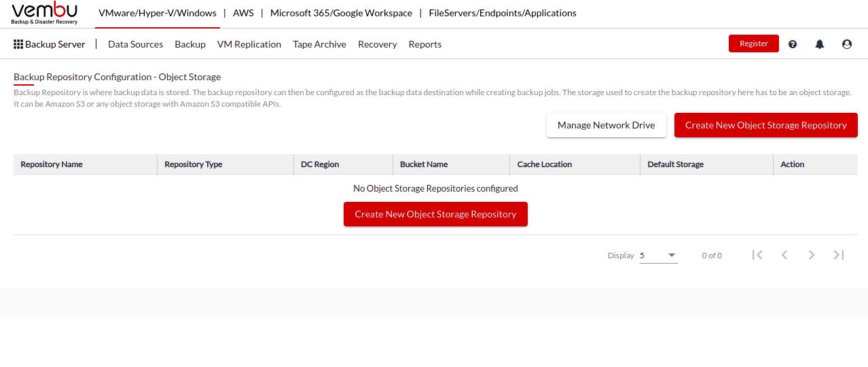Open the user account profile icon
Image resolution: width=868 pixels, height=367 pixels.
pos(847,44)
